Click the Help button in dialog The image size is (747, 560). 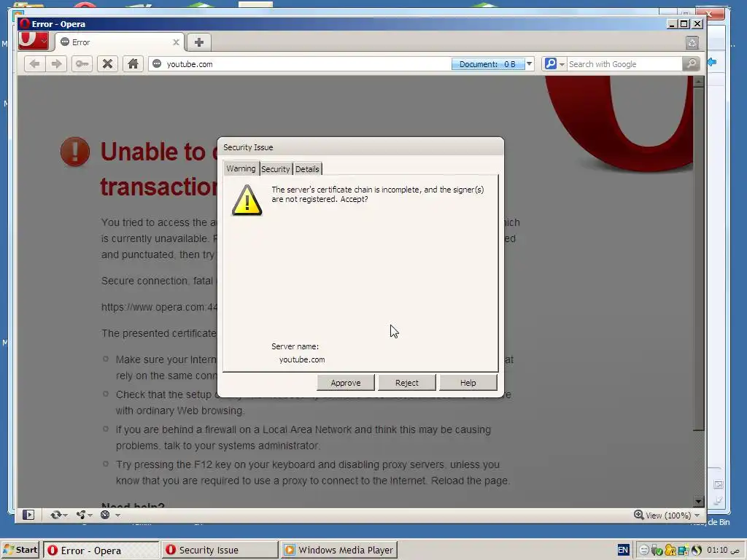(x=468, y=383)
